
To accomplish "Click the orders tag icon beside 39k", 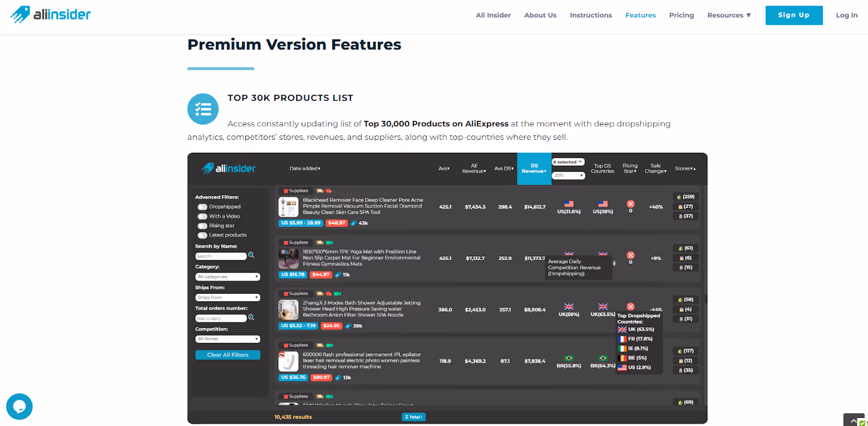I will pos(348,326).
